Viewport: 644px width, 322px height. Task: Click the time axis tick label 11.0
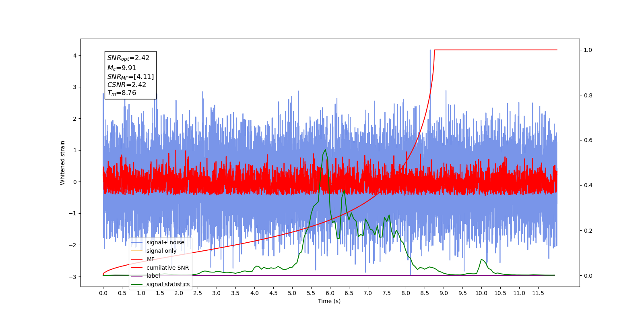point(519,293)
